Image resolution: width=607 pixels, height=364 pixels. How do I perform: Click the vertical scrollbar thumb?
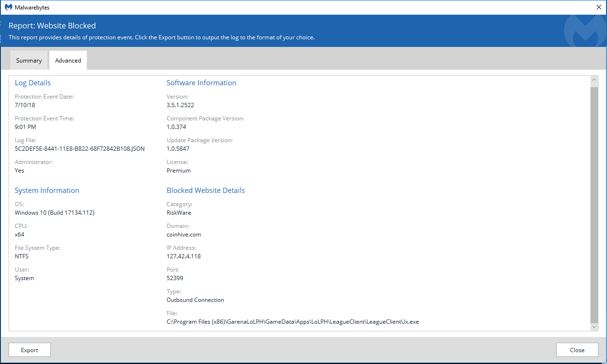click(594, 205)
